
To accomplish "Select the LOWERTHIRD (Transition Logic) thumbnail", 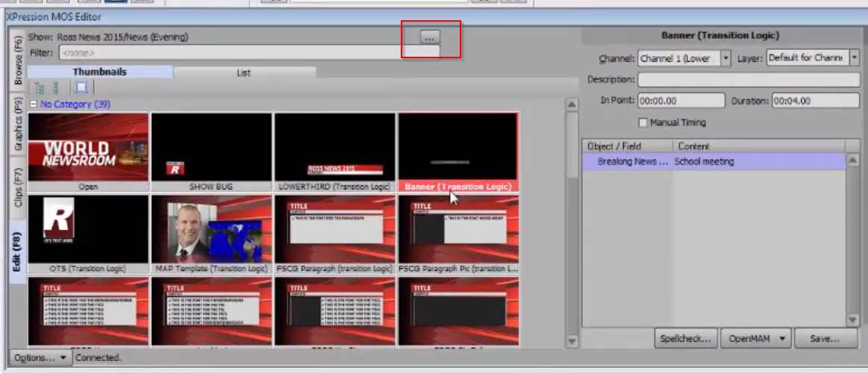I will click(335, 152).
